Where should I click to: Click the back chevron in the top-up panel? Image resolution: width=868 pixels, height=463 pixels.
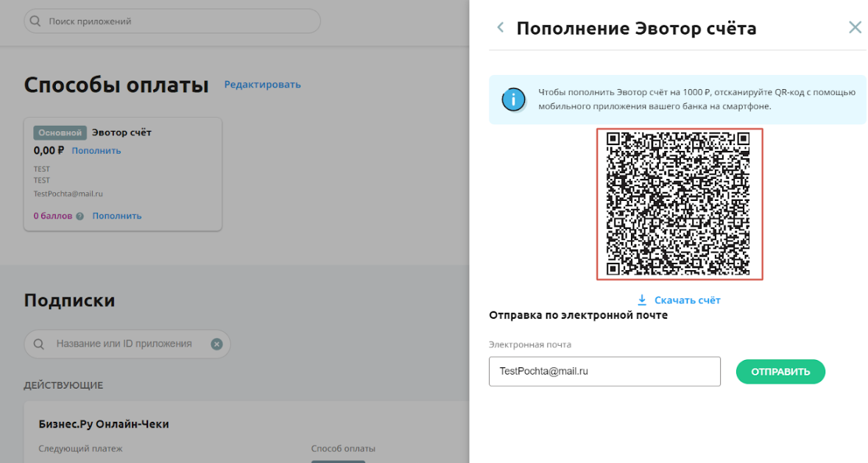tap(501, 27)
